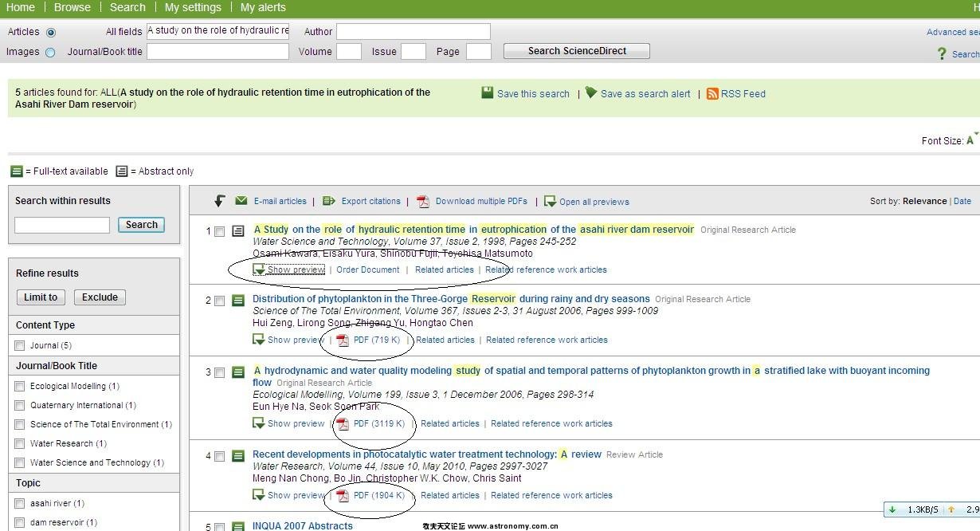Check the Journal (5) content type filter

click(20, 346)
